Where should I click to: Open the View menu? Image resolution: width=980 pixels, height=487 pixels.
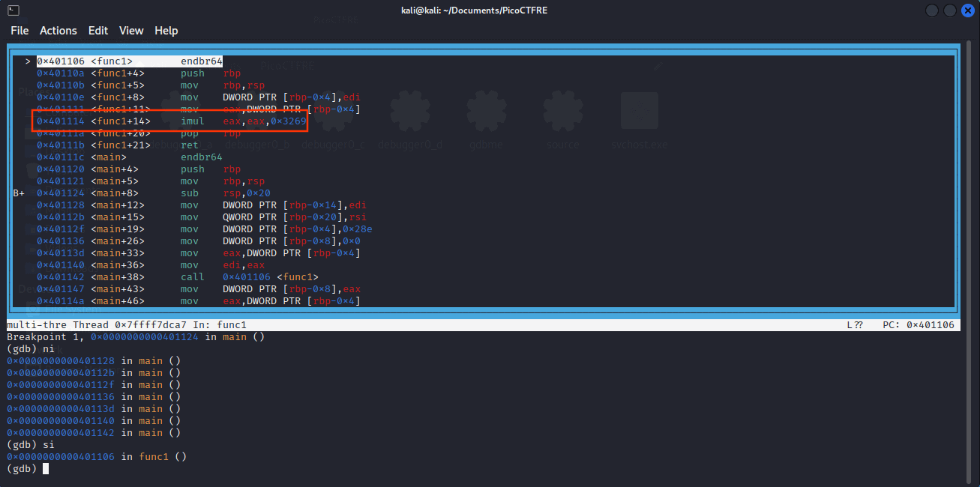point(131,30)
